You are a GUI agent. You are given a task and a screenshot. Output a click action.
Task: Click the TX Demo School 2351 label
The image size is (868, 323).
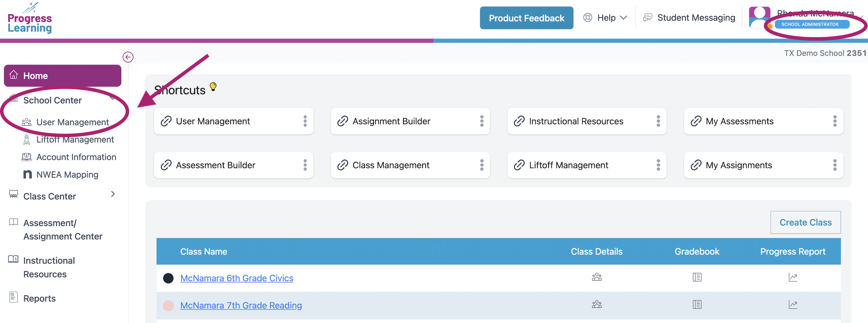[825, 53]
